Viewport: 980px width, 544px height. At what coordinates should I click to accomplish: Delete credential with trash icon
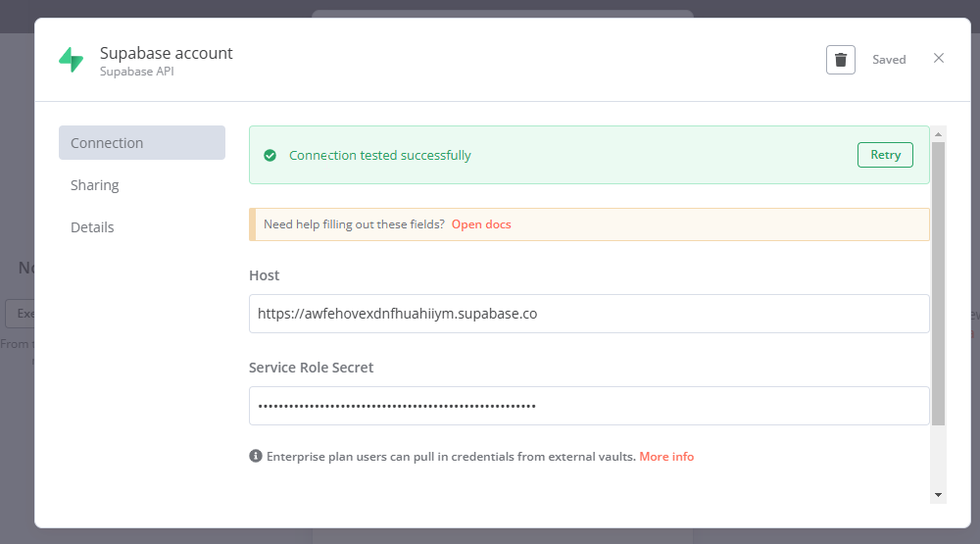[840, 60]
